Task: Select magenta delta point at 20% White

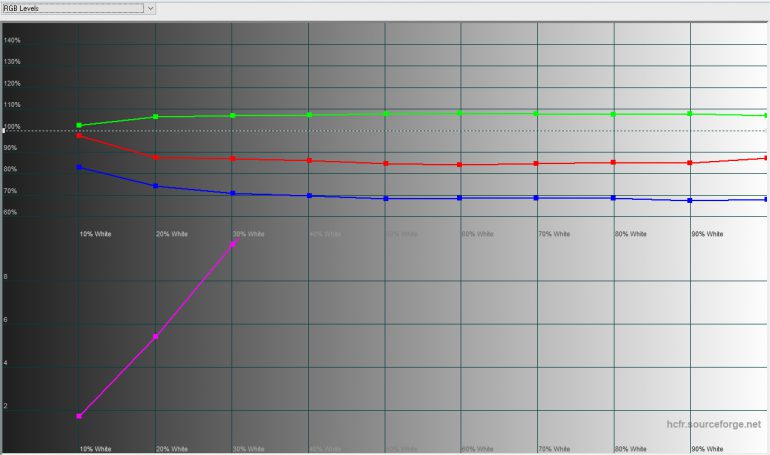Action: point(156,337)
